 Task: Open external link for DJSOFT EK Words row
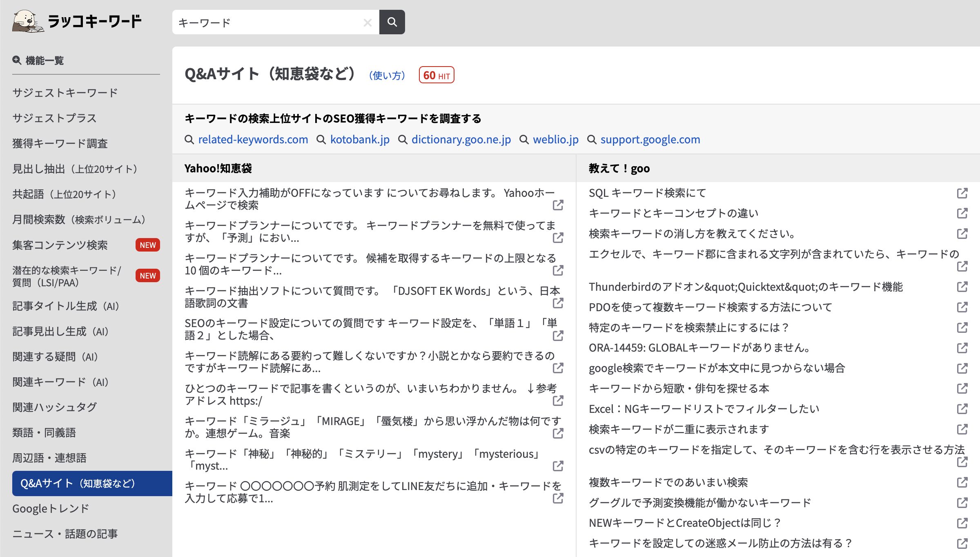tap(558, 303)
